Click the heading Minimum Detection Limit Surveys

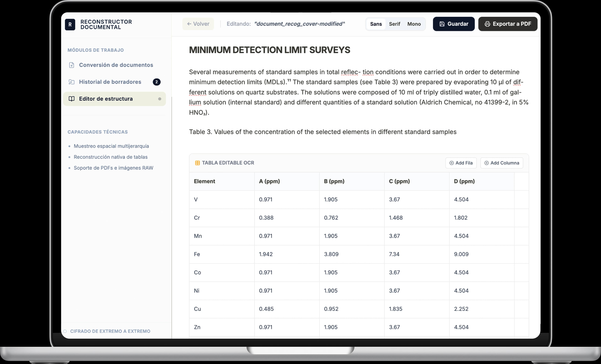(270, 50)
